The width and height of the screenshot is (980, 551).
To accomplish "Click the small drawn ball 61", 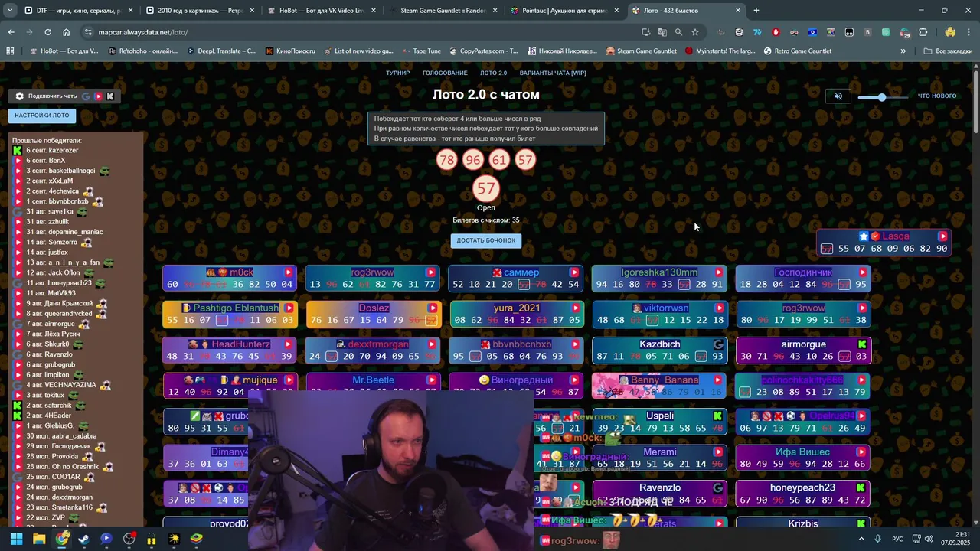I will click(x=499, y=160).
